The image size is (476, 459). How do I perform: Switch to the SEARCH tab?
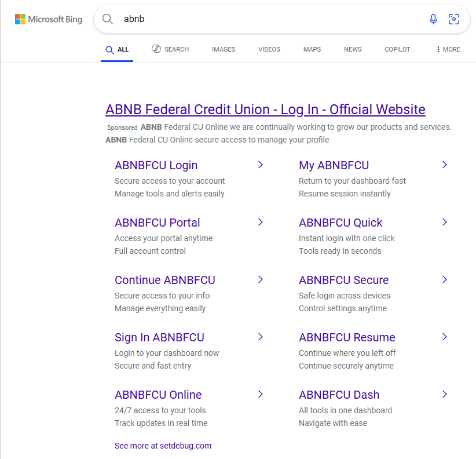pyautogui.click(x=170, y=49)
